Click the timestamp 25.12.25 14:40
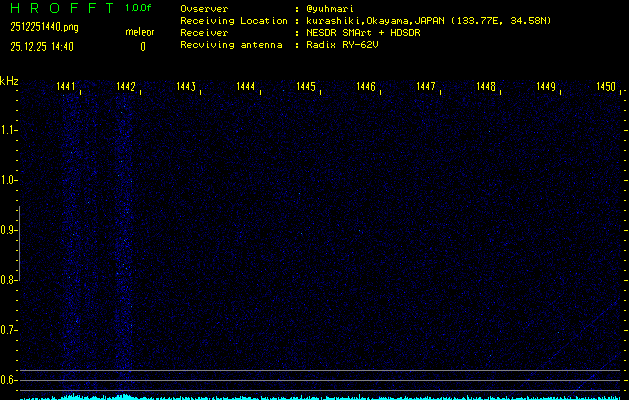 [x=42, y=47]
